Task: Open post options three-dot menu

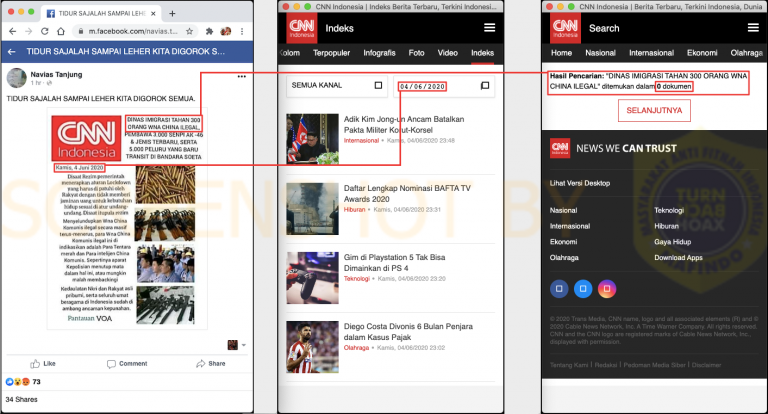Action: pyautogui.click(x=241, y=76)
